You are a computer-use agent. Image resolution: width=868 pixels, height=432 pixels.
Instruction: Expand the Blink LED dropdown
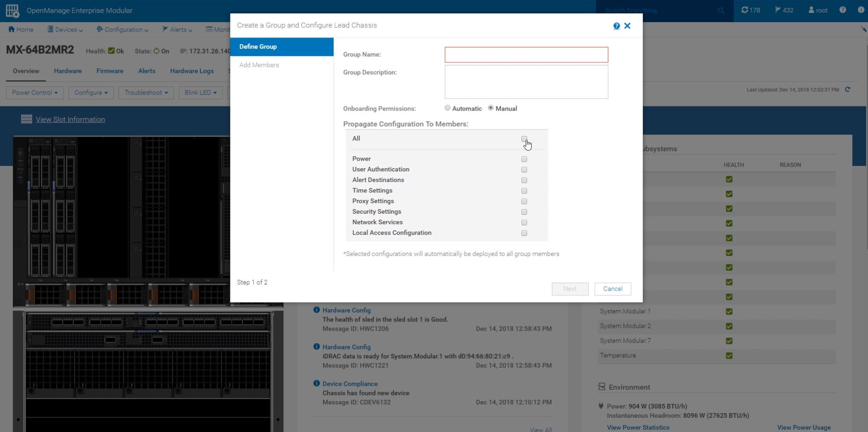(200, 93)
